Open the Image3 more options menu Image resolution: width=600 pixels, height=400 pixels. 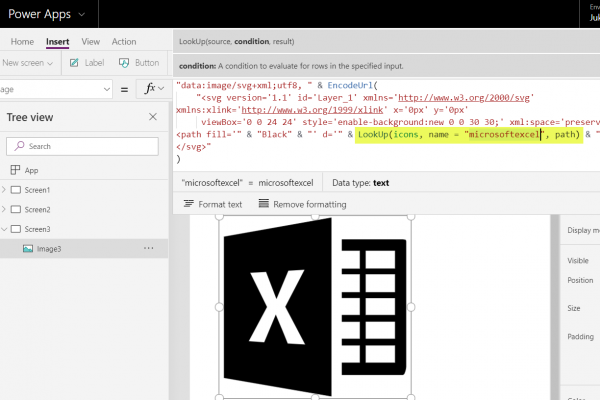click(148, 248)
